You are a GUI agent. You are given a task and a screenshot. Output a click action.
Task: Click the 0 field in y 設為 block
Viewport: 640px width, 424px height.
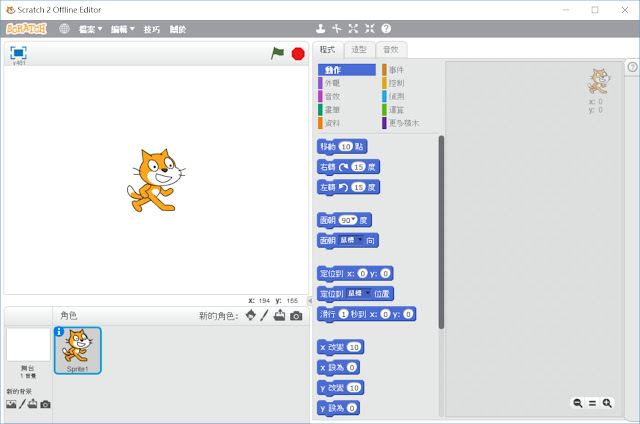tap(351, 408)
